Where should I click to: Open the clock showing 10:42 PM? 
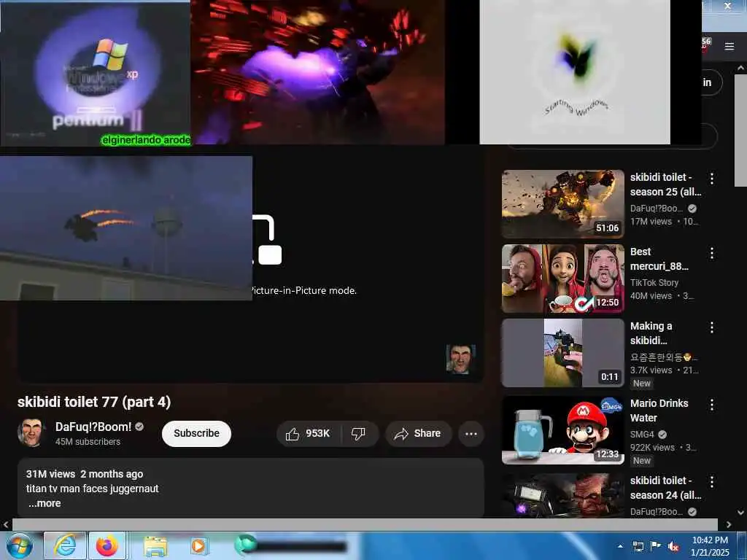[710, 546]
